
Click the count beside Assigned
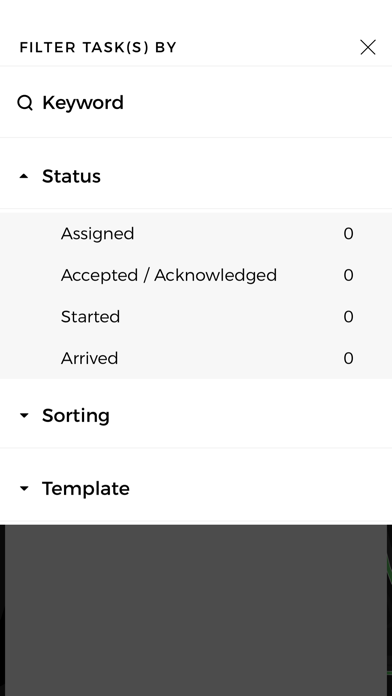coord(348,233)
